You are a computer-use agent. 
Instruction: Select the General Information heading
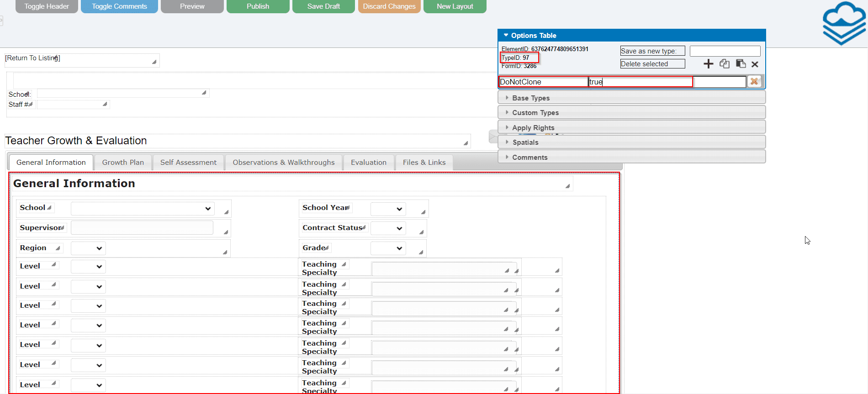[x=74, y=183]
